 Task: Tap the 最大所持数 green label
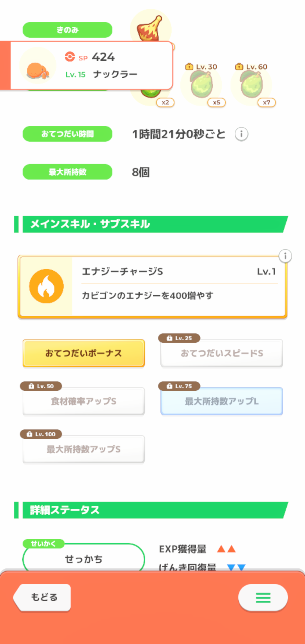pos(67,172)
